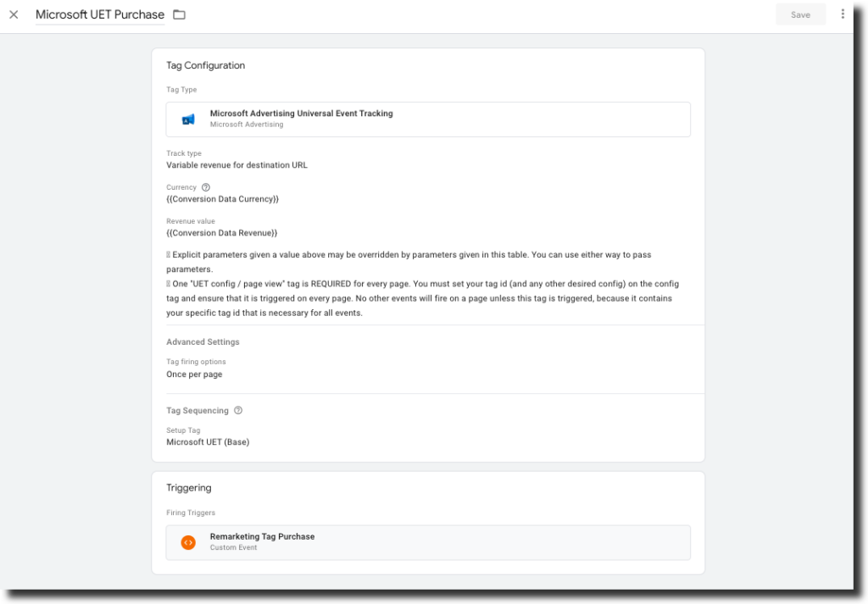Open Track type Variable revenue for destination URL

pos(236,165)
